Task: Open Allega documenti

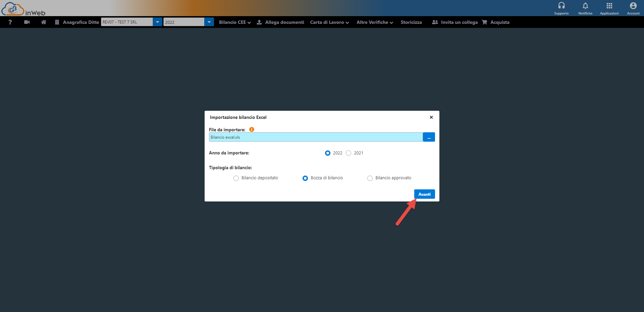Action: pyautogui.click(x=284, y=22)
